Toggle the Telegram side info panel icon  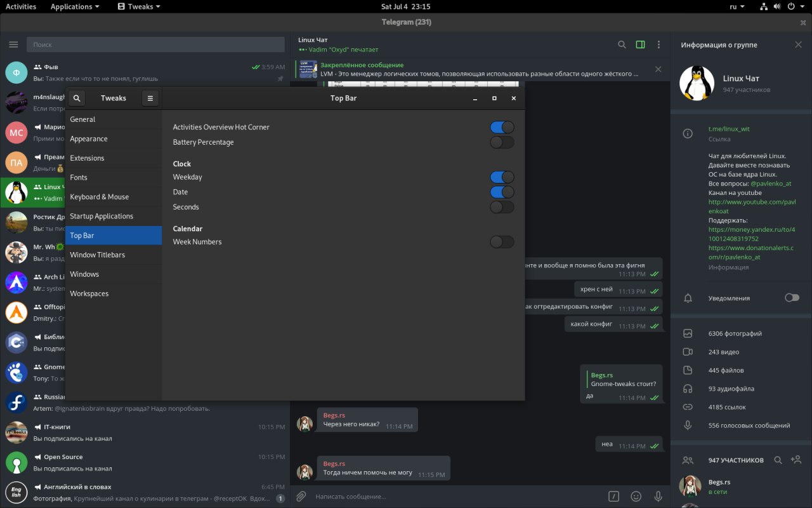[640, 44]
